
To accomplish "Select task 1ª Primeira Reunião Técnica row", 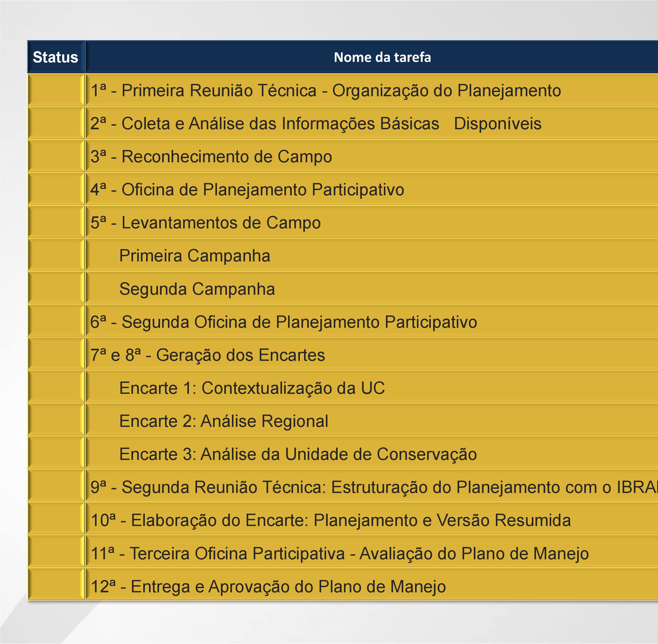I will [x=372, y=90].
